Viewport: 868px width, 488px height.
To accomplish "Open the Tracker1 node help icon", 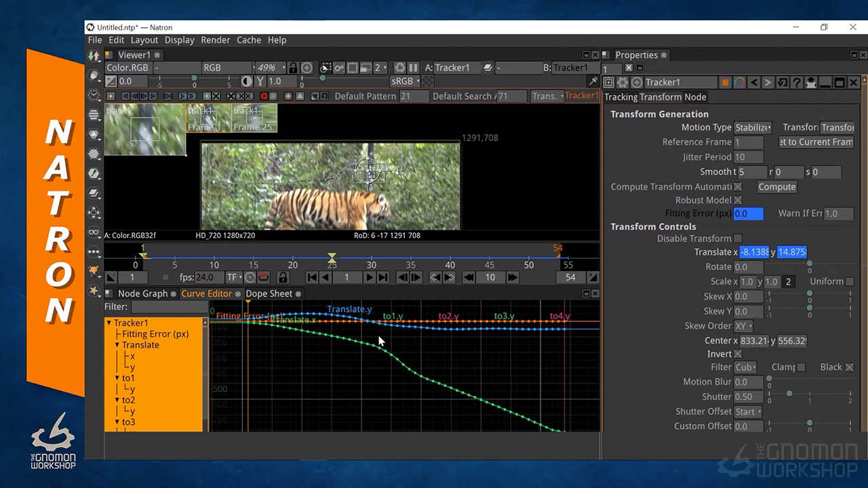I will (796, 83).
